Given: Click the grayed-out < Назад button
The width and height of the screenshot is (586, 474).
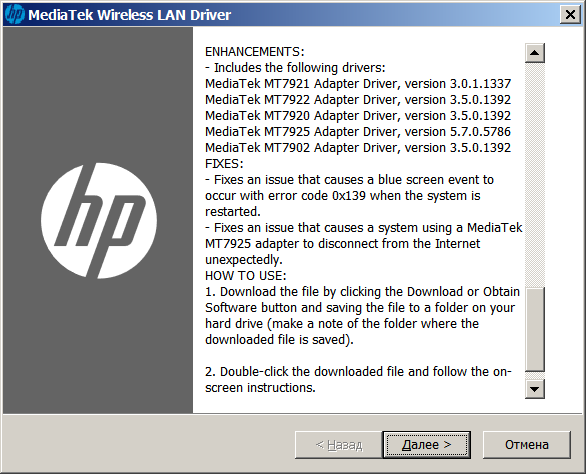Looking at the screenshot, I should (x=339, y=444).
